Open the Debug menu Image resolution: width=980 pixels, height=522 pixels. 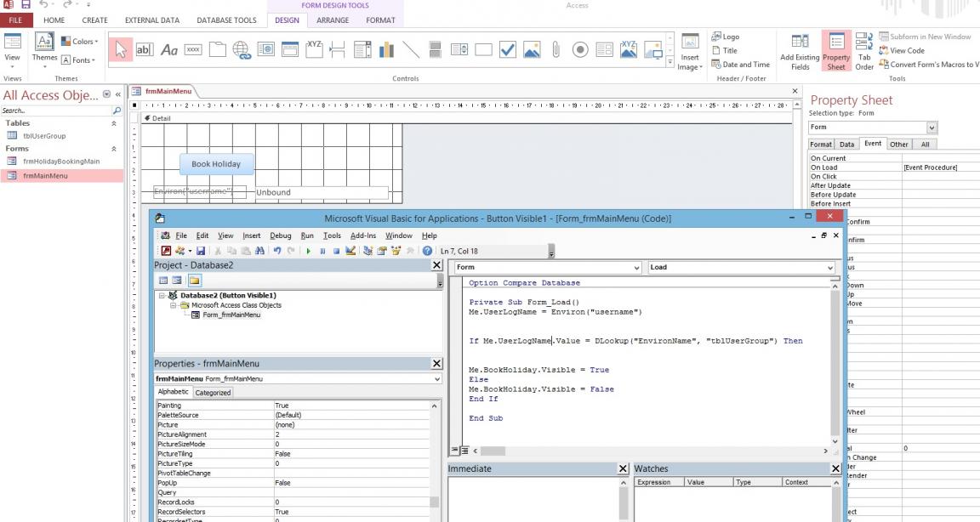(280, 235)
